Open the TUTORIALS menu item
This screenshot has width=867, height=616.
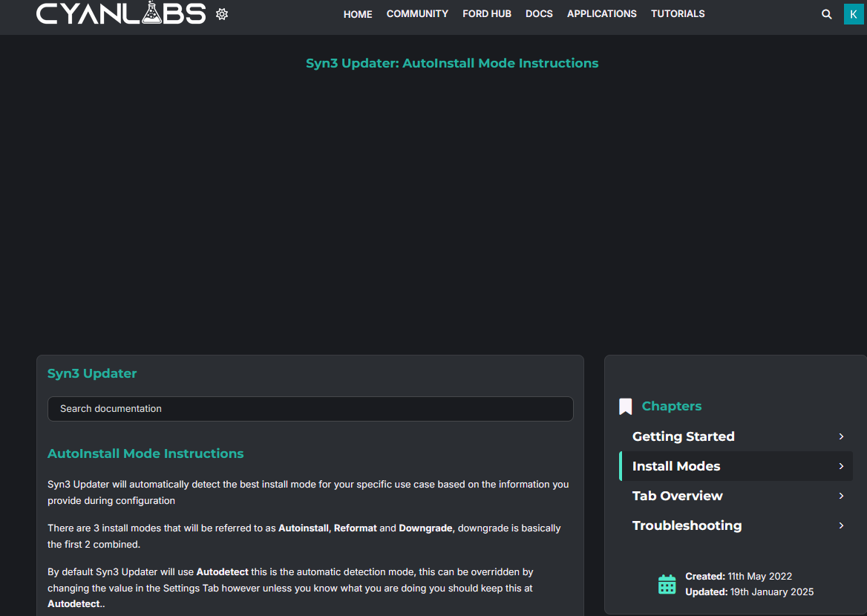click(x=678, y=14)
